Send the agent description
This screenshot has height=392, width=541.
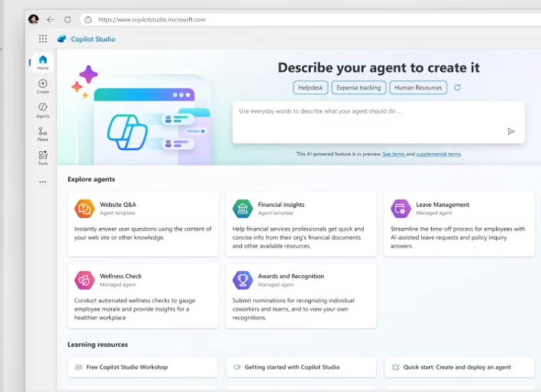coord(511,131)
